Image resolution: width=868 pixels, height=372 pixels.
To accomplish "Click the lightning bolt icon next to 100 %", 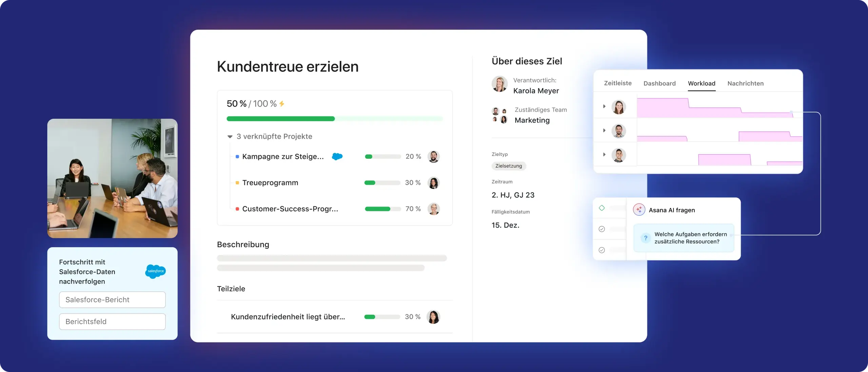I will 282,104.
